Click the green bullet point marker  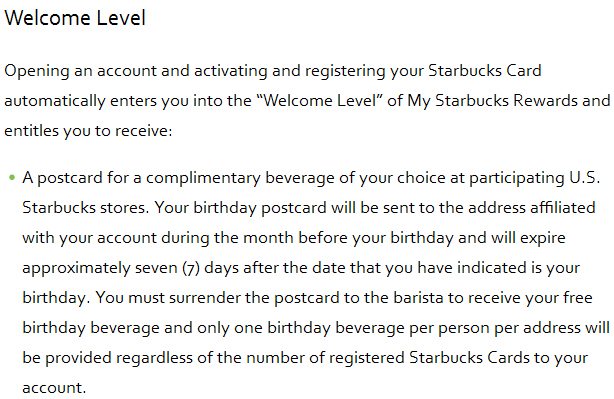pos(12,178)
